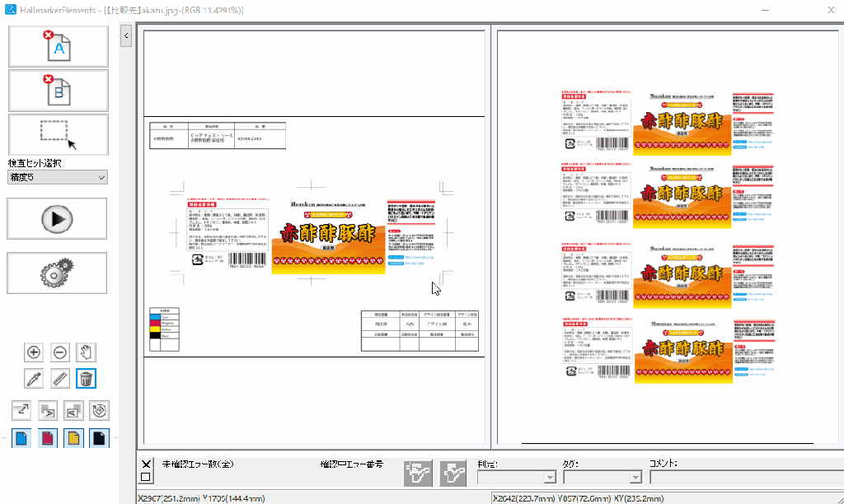
Task: Click the X icon in error panel
Action: click(x=146, y=464)
